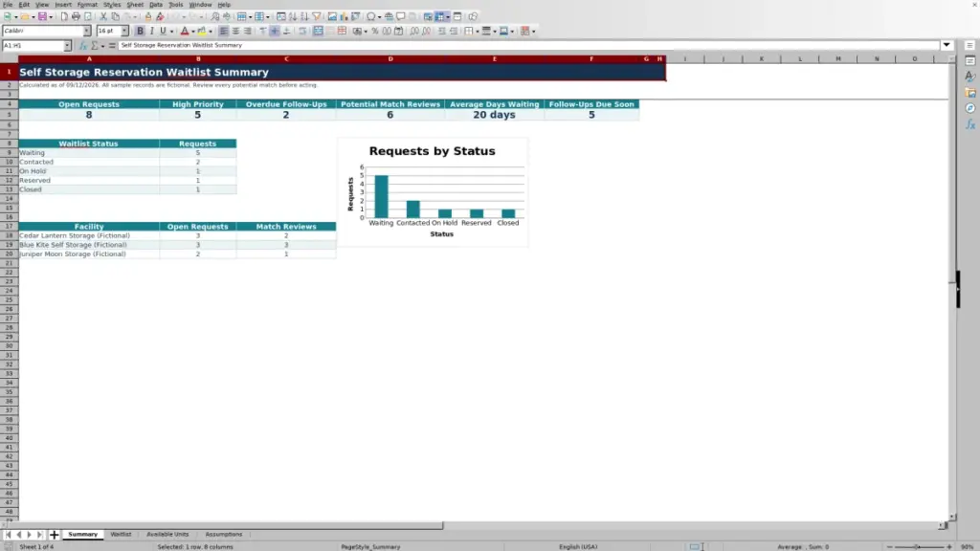Screen dimensions: 980x551
Task: Click the Format as Percent icon
Action: click(375, 32)
